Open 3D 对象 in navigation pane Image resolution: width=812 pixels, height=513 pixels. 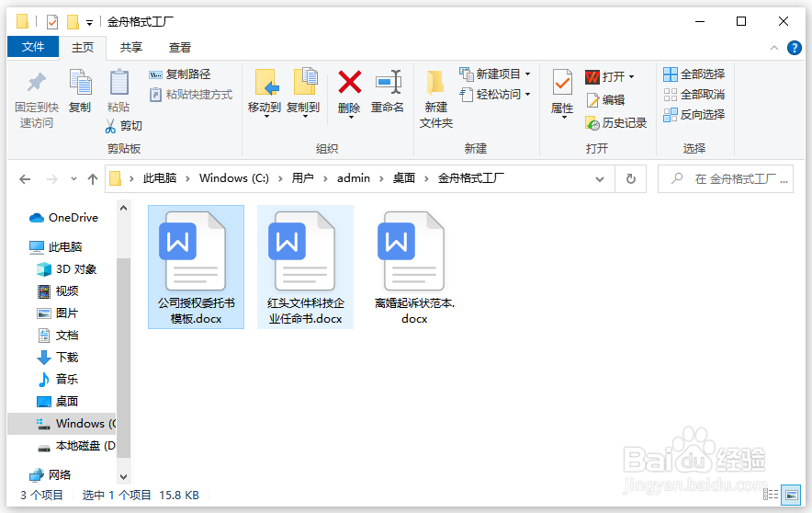pyautogui.click(x=66, y=269)
